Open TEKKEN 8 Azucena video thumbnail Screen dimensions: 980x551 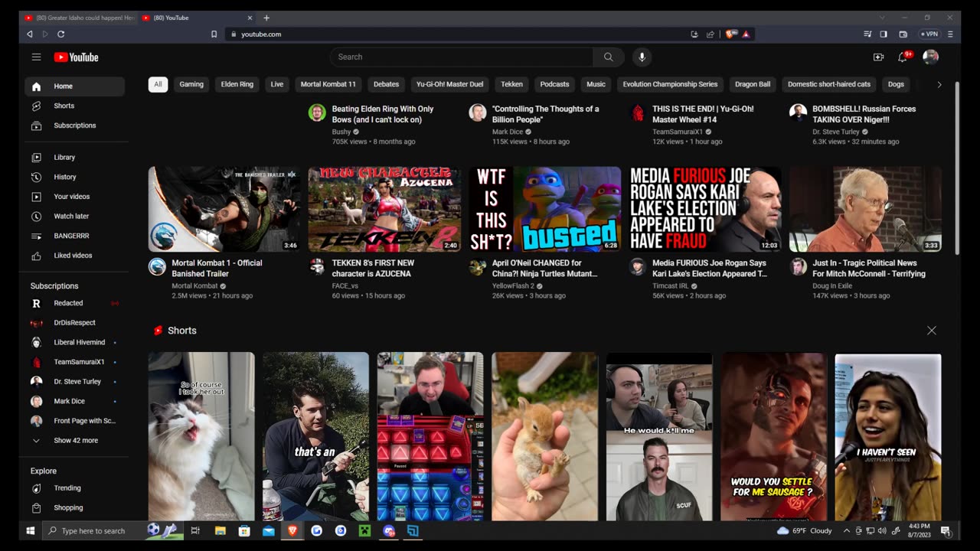[x=384, y=209]
